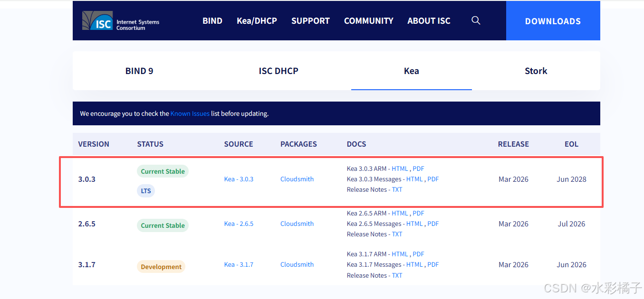
Task: Open Cloudsmith packages for version 3.1.7
Action: [x=297, y=264]
